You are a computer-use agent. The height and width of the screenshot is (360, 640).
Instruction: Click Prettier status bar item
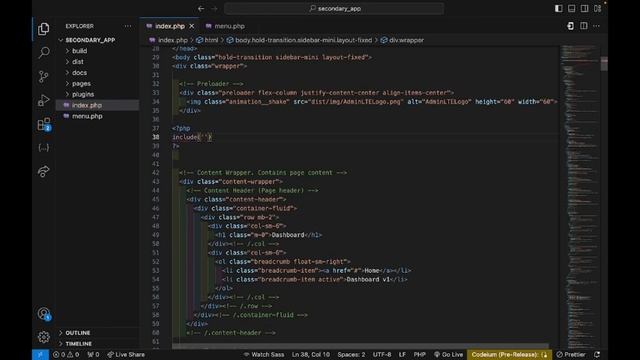click(571, 355)
